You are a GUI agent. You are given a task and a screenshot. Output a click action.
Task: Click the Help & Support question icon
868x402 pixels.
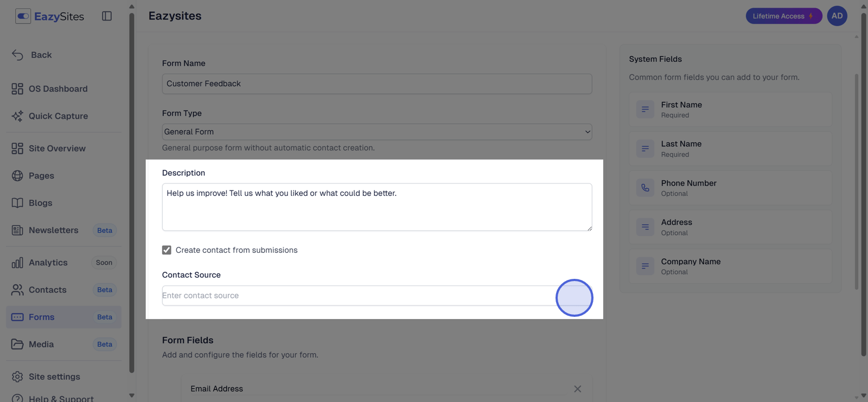tap(17, 398)
